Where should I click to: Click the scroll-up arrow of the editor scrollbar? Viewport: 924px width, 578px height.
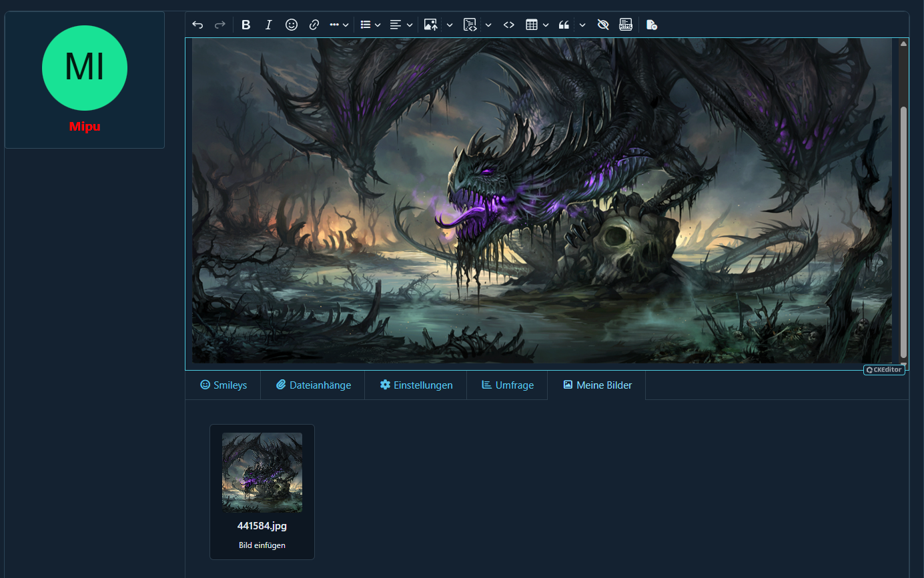tap(903, 44)
